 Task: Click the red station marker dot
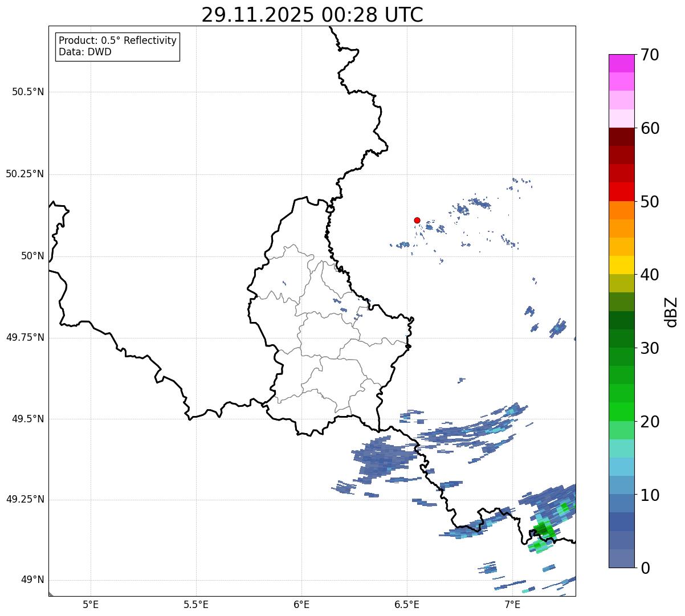click(417, 220)
